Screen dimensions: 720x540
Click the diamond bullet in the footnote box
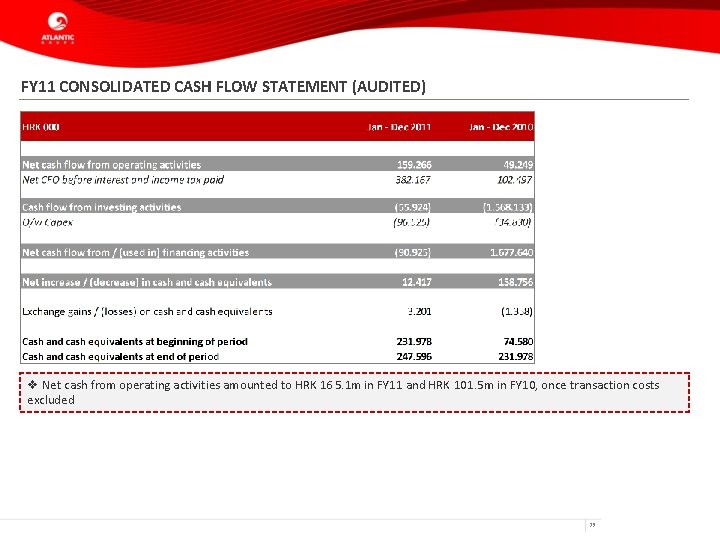33,385
